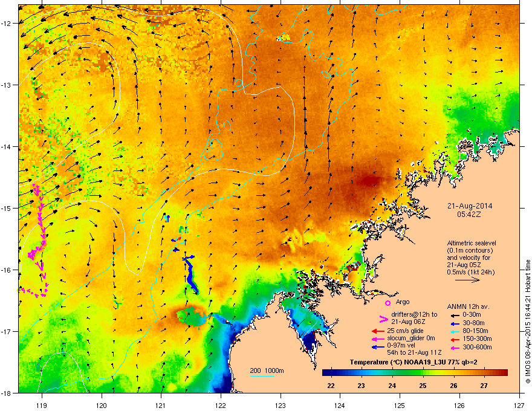Click the '150-300m' depth label

pyautogui.click(x=477, y=338)
